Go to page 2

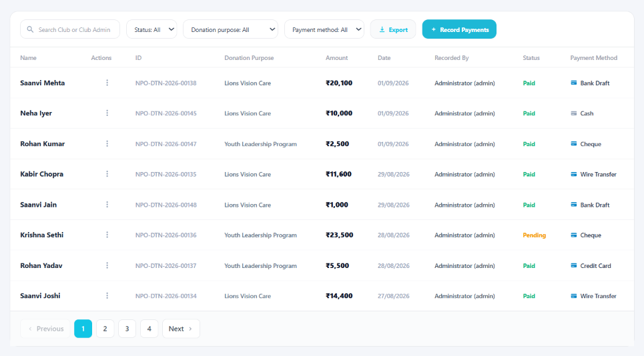pos(105,329)
